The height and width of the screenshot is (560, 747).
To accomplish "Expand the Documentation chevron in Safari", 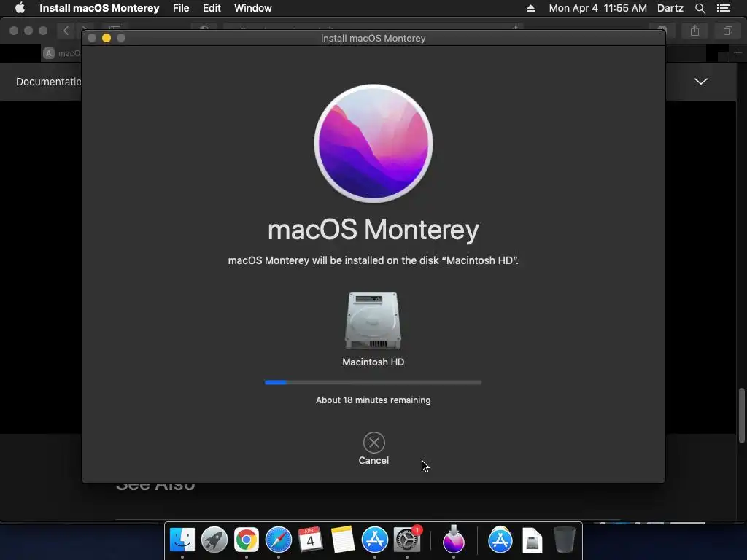I will pyautogui.click(x=701, y=82).
